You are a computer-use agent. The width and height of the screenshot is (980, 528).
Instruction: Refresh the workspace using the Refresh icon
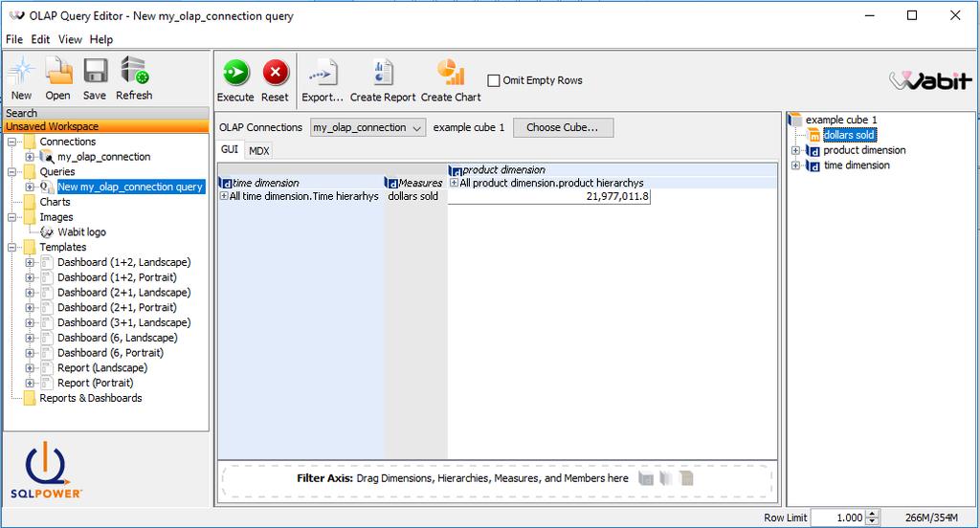134,70
